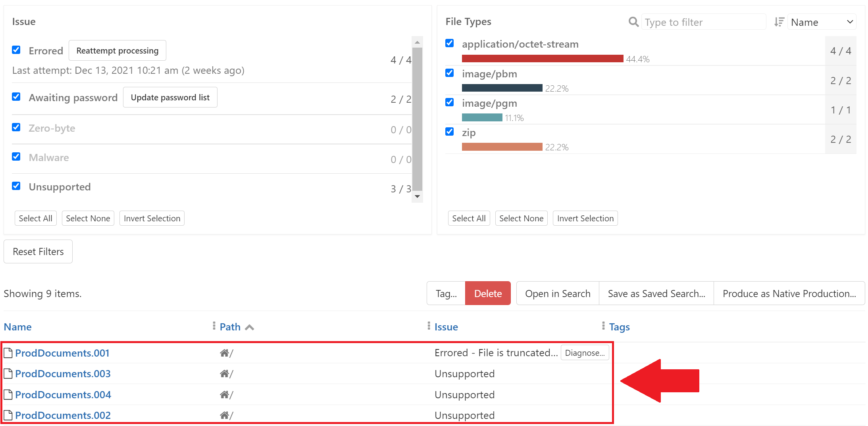This screenshot has width=868, height=426.
Task: Click the home icon in ProdDocuments.001 path
Action: 225,353
